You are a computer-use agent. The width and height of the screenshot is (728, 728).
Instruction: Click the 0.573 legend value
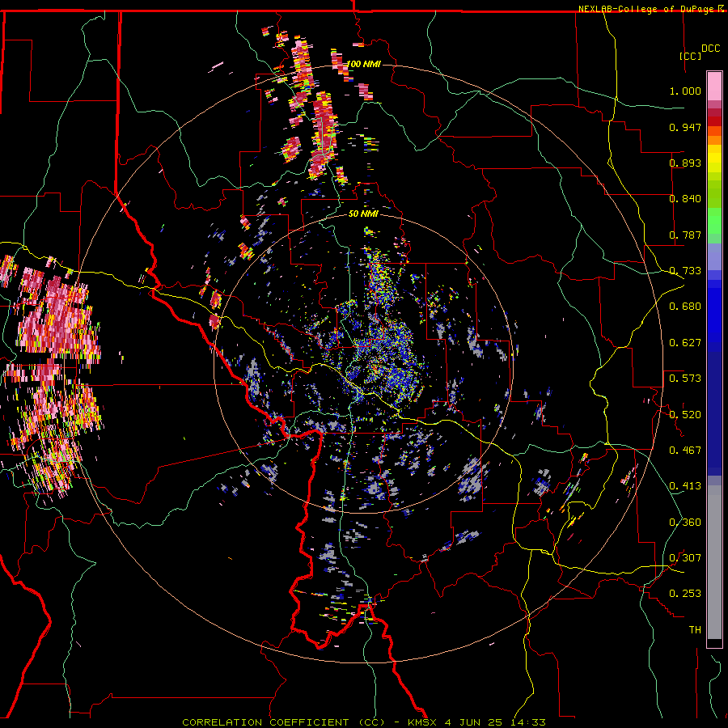[685, 379]
